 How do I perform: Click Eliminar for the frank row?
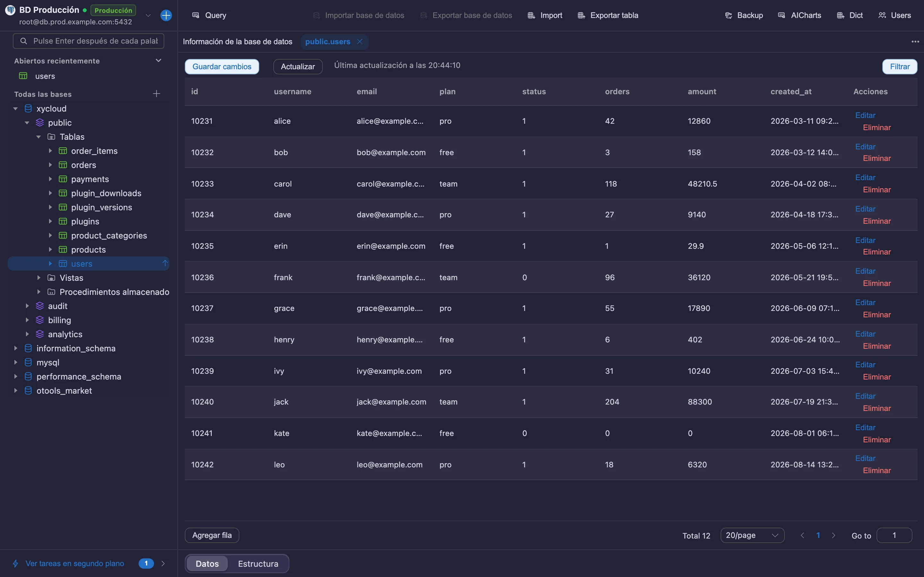tap(877, 284)
